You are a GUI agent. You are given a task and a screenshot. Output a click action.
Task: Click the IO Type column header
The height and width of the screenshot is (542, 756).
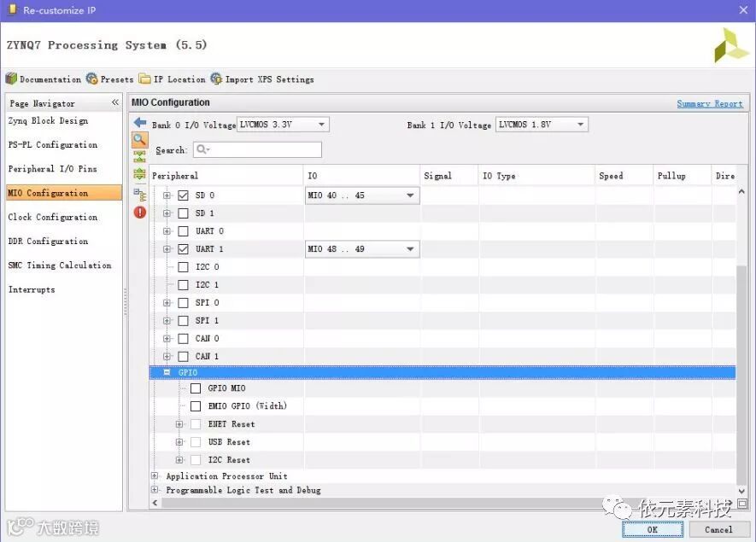(536, 175)
